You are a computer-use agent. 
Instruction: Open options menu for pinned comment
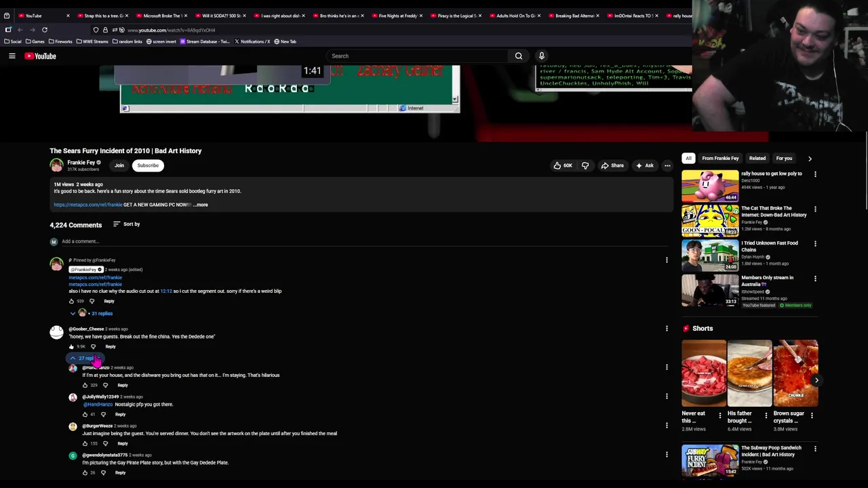667,260
